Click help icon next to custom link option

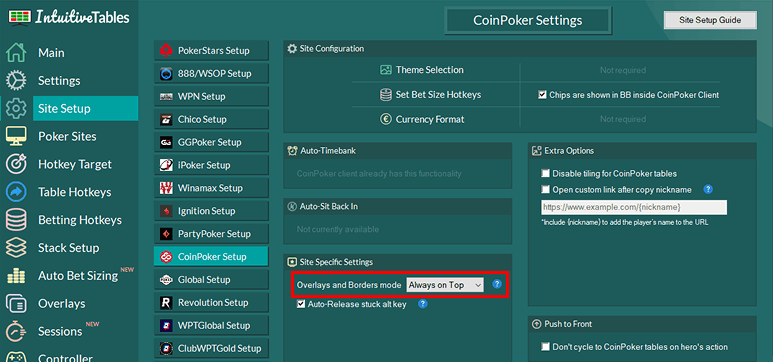coord(708,189)
